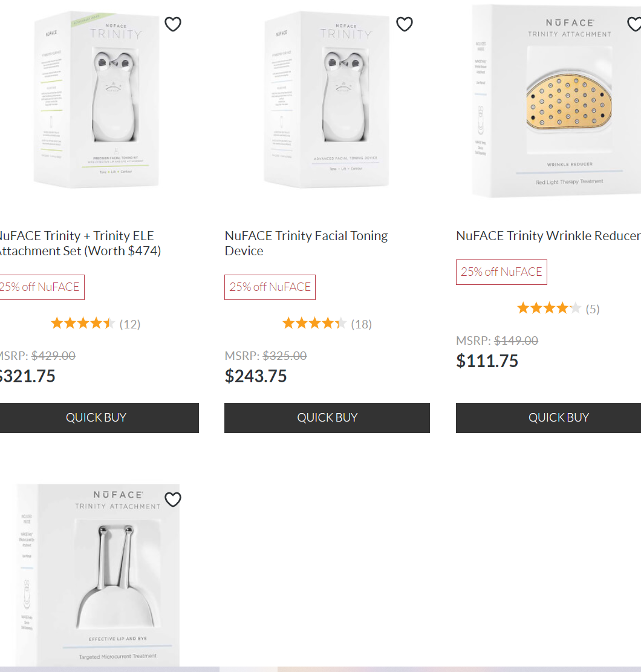Quick buy the Trinity ELE Attachment Set
Viewport: 641px width, 672px height.
coord(96,417)
